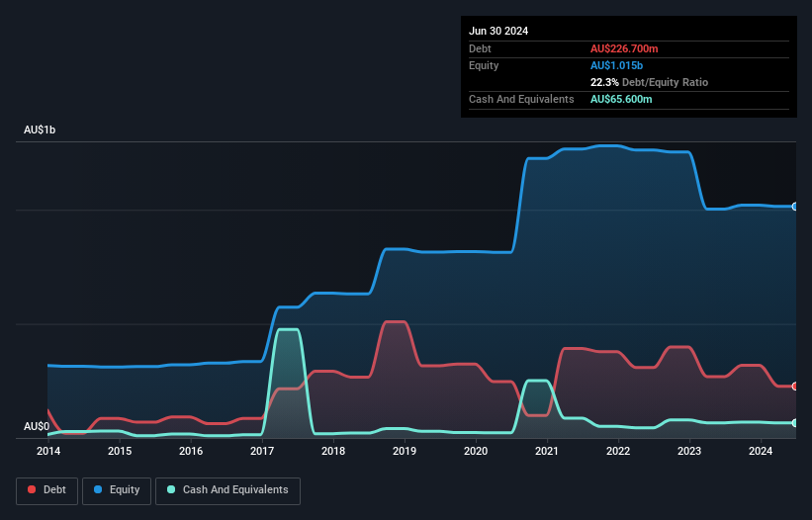
Task: Select the AU$1.015b equity value
Action: click(x=616, y=65)
